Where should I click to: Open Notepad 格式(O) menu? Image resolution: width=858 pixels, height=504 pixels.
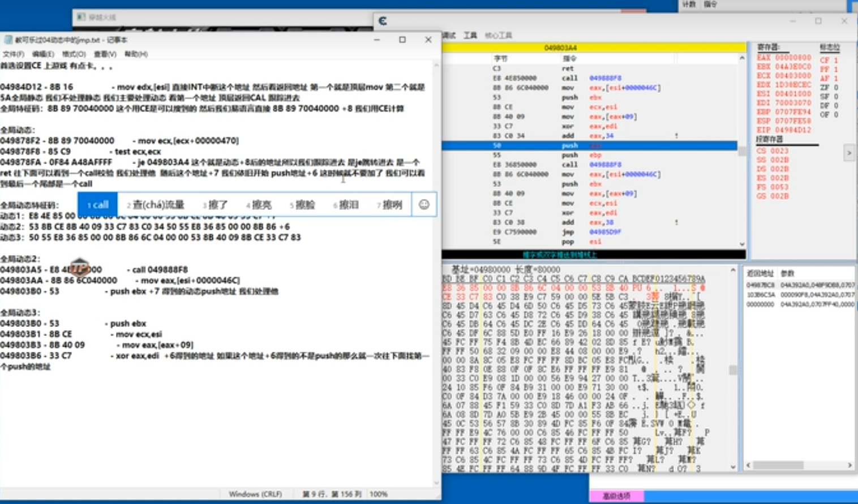[74, 54]
